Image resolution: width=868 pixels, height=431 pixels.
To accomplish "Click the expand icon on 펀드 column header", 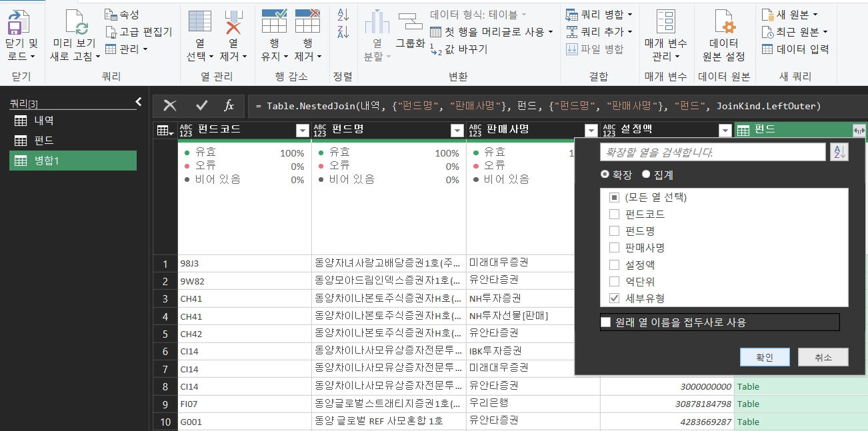I will click(x=859, y=131).
